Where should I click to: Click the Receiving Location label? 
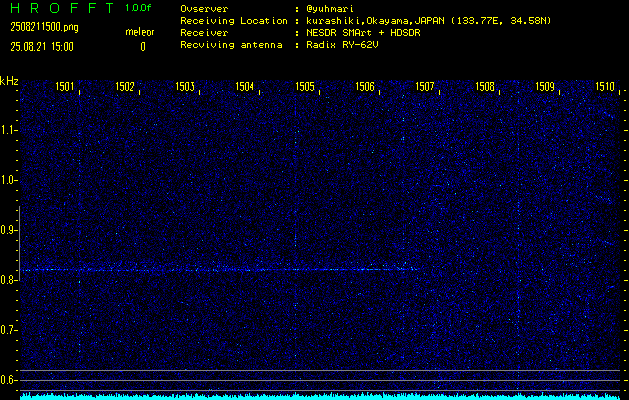tap(234, 21)
